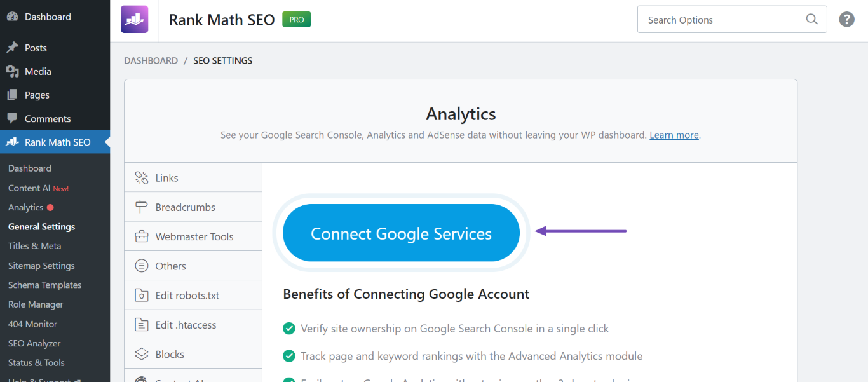The height and width of the screenshot is (382, 868).
Task: Open Schema Templates page
Action: point(44,285)
